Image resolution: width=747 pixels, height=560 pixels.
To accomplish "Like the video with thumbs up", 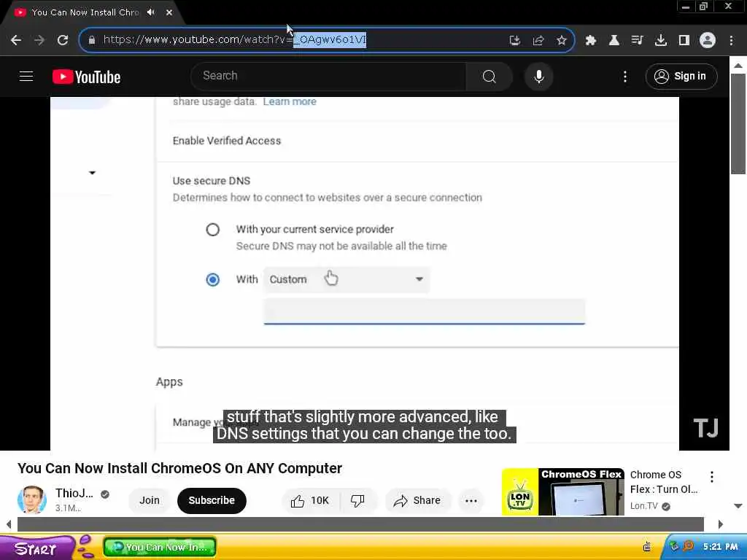I will (x=310, y=500).
